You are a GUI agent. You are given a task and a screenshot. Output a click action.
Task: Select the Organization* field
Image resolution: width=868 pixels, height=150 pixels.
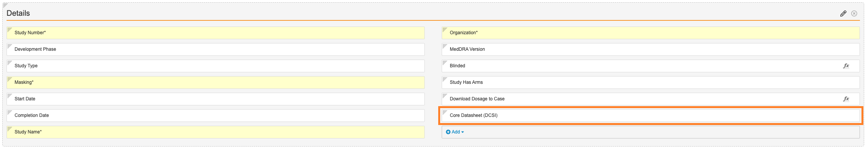click(x=651, y=33)
